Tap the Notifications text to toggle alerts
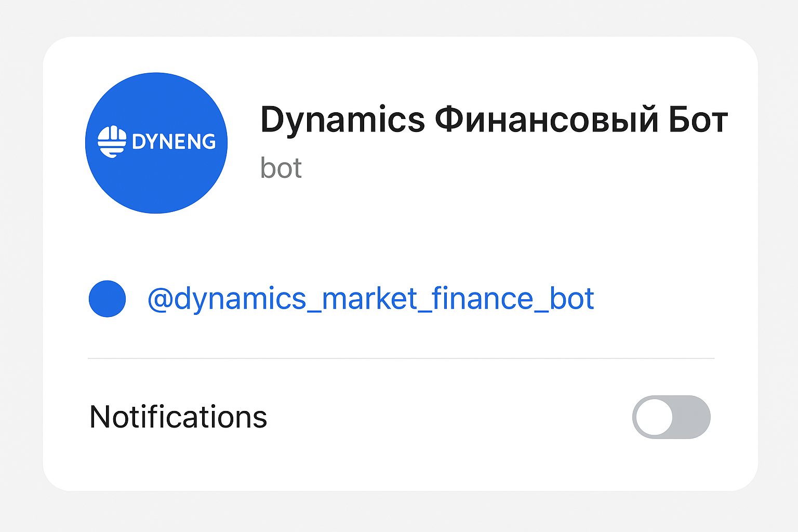Image resolution: width=798 pixels, height=532 pixels. pyautogui.click(x=177, y=417)
